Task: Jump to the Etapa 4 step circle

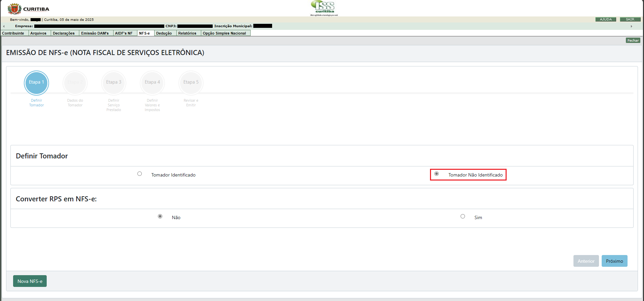Action: click(152, 83)
